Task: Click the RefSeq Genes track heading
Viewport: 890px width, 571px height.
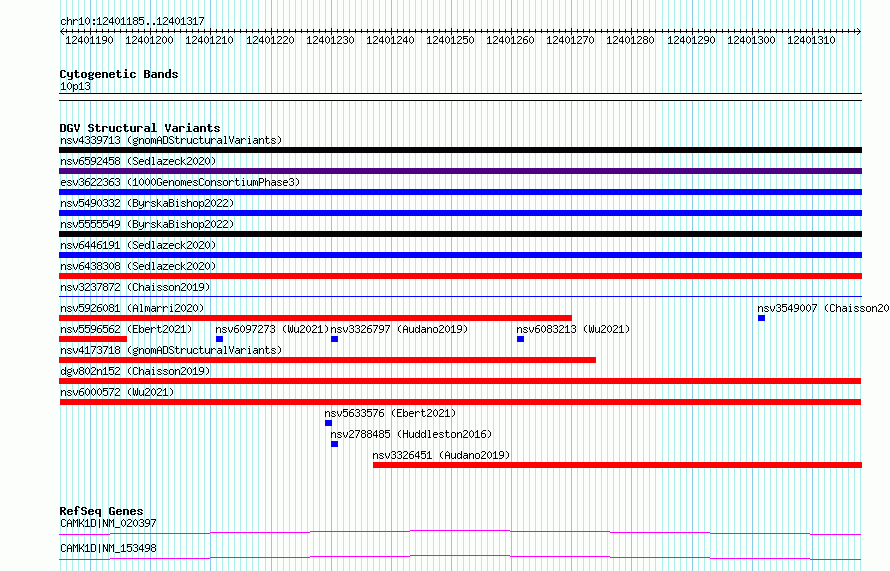Action: click(101, 511)
